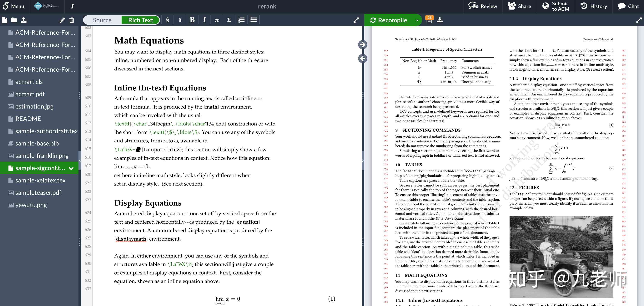Click the misspelled word displaymath in editor
The image size is (644, 306).
coord(131,239)
